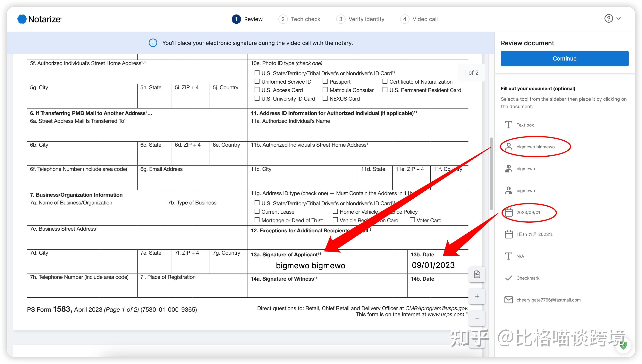The height and width of the screenshot is (364, 642).
Task: Zoom in on the document
Action: coord(477,296)
